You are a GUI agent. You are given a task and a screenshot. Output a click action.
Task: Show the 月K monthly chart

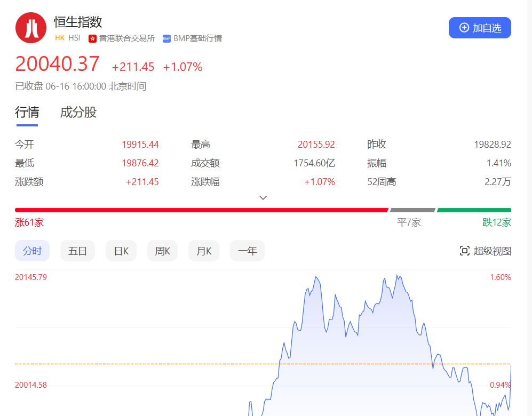click(x=204, y=251)
